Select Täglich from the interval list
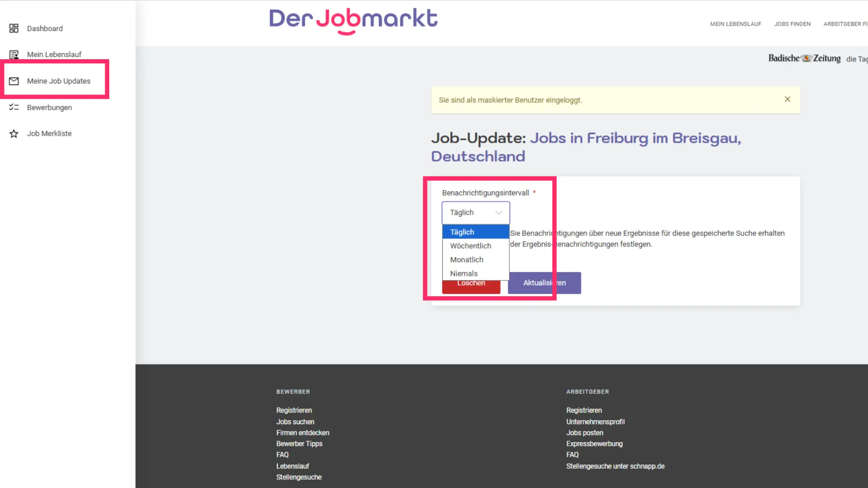868x488 pixels. point(475,232)
